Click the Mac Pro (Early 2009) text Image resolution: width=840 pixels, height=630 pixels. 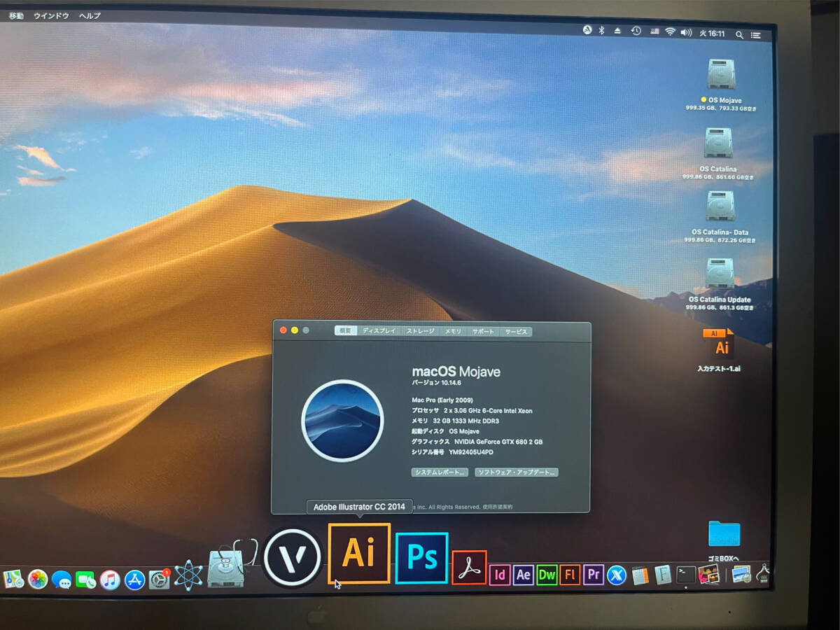pos(442,400)
